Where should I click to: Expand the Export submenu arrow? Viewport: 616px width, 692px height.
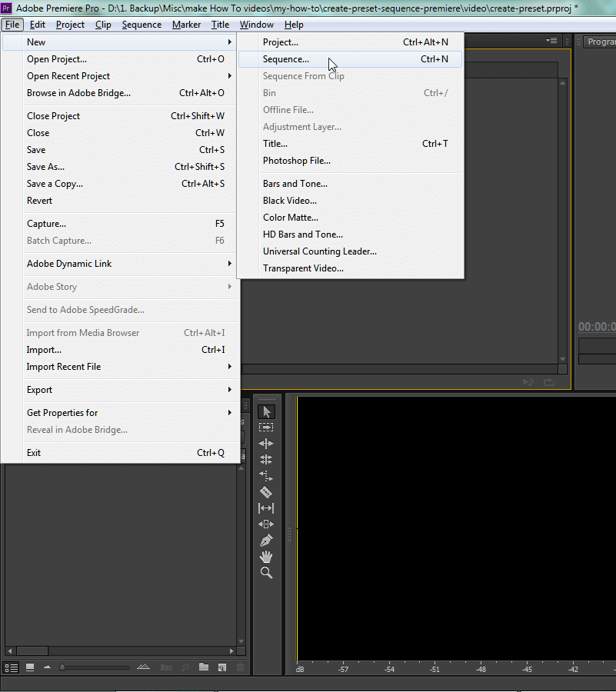pos(229,390)
